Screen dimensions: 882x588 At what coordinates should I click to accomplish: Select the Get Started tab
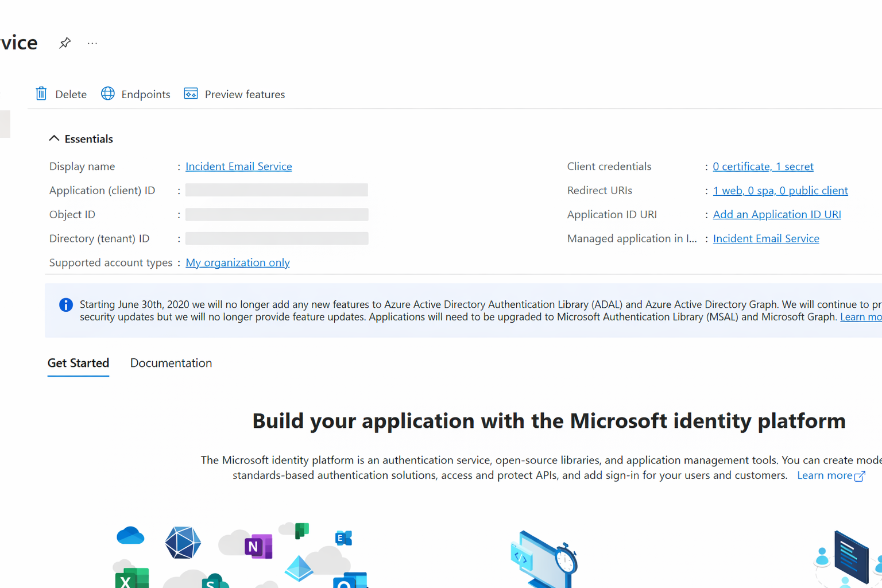click(78, 363)
